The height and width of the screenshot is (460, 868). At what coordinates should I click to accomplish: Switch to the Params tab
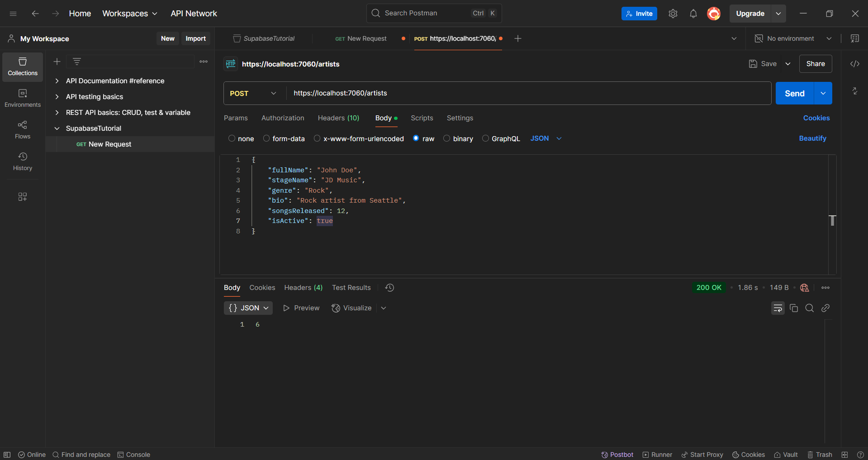[x=236, y=118]
